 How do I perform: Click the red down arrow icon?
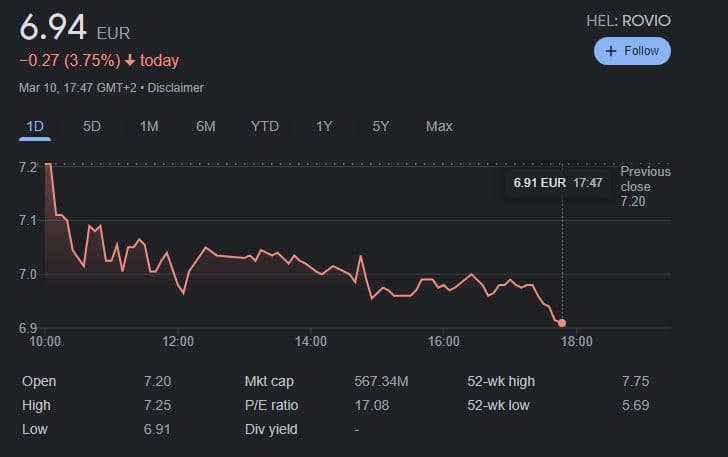point(130,61)
